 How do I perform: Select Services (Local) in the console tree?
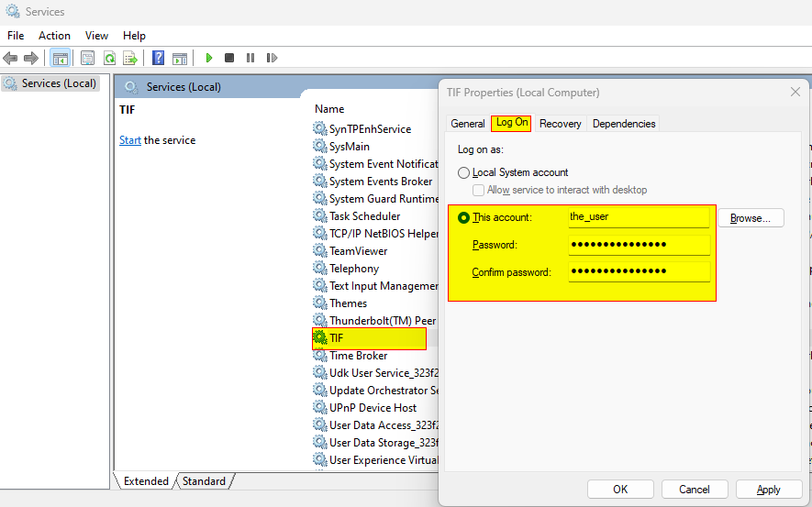(x=59, y=83)
